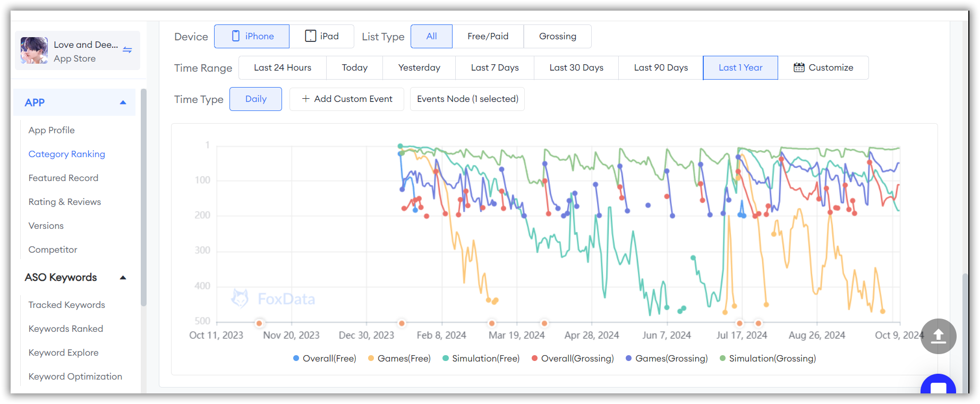Set time range to Last 24 Hours

point(283,67)
